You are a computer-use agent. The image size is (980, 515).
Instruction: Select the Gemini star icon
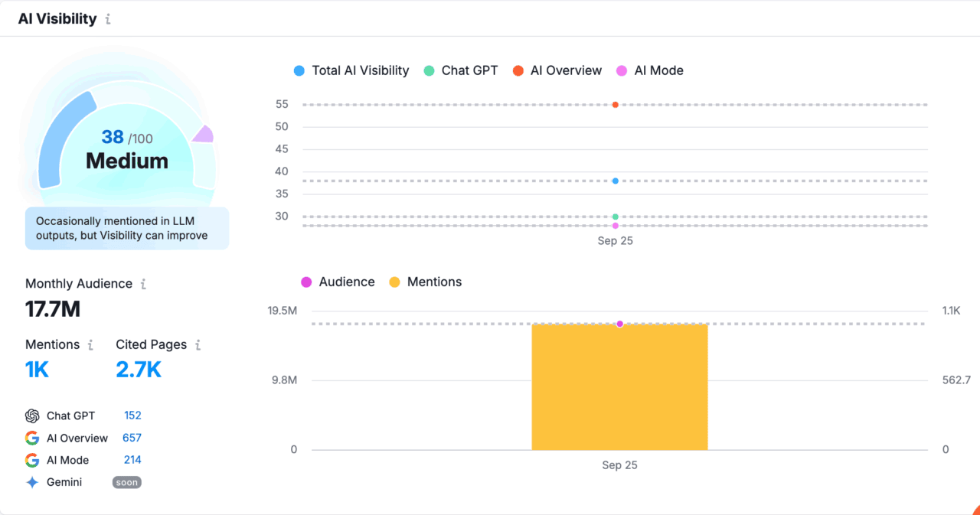[x=31, y=482]
